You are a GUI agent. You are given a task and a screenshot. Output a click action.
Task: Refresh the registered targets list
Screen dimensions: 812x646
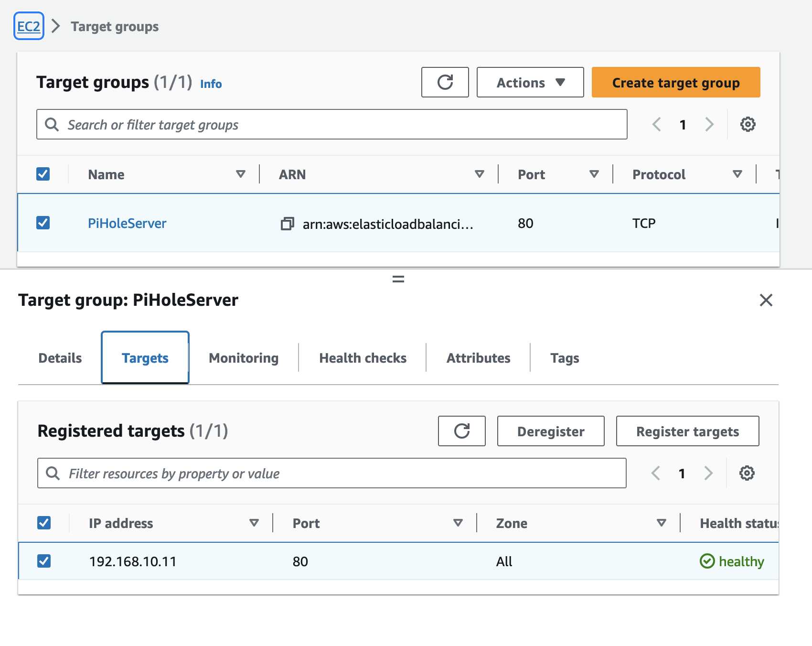pyautogui.click(x=461, y=431)
